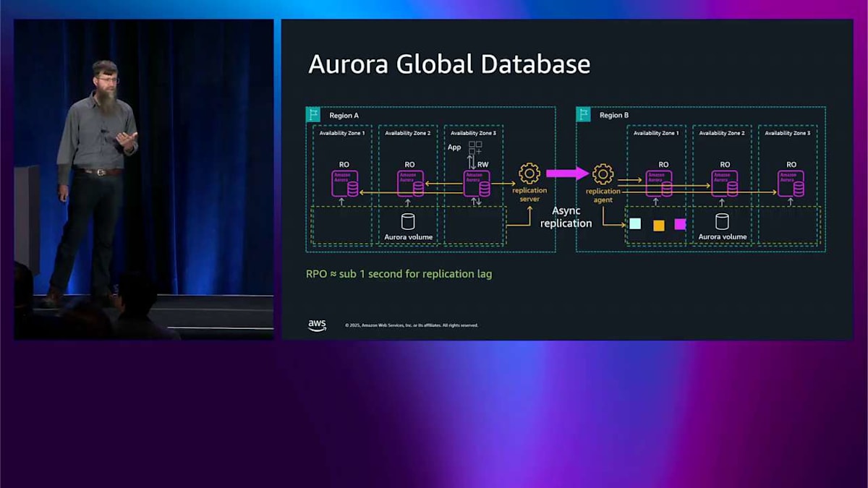The height and width of the screenshot is (488, 868).
Task: Click the large magenta replication arrow
Action: 567,174
